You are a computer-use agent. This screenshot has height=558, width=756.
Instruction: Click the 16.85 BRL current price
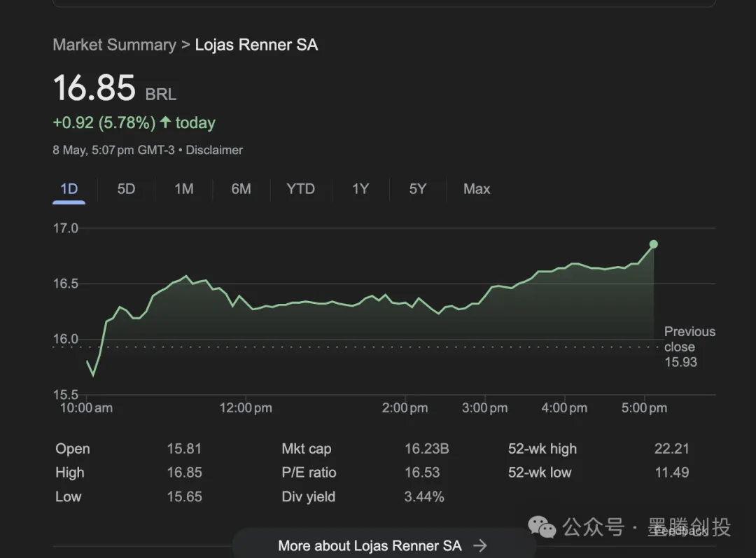tap(94, 89)
